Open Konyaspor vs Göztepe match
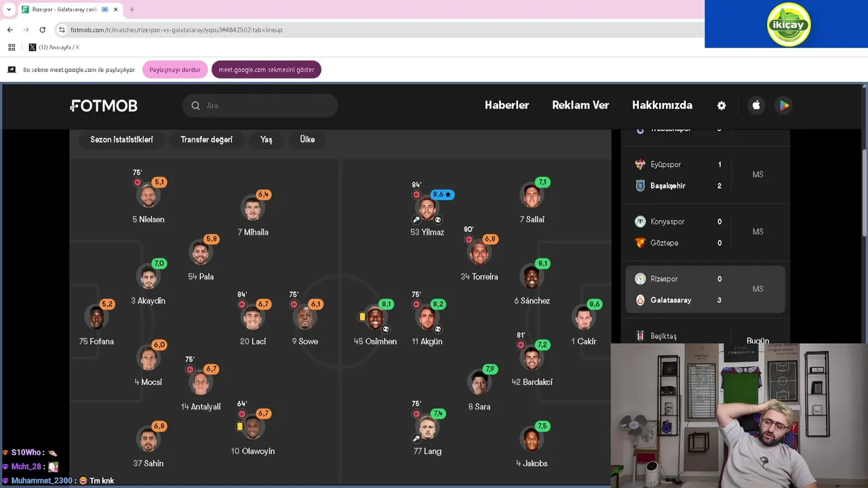 click(x=705, y=232)
